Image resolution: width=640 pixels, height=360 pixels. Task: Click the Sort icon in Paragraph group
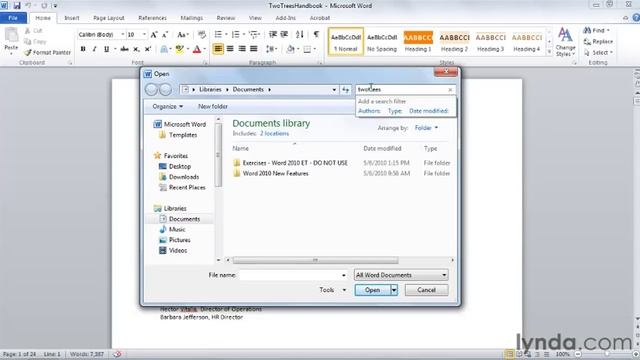pyautogui.click(x=300, y=35)
